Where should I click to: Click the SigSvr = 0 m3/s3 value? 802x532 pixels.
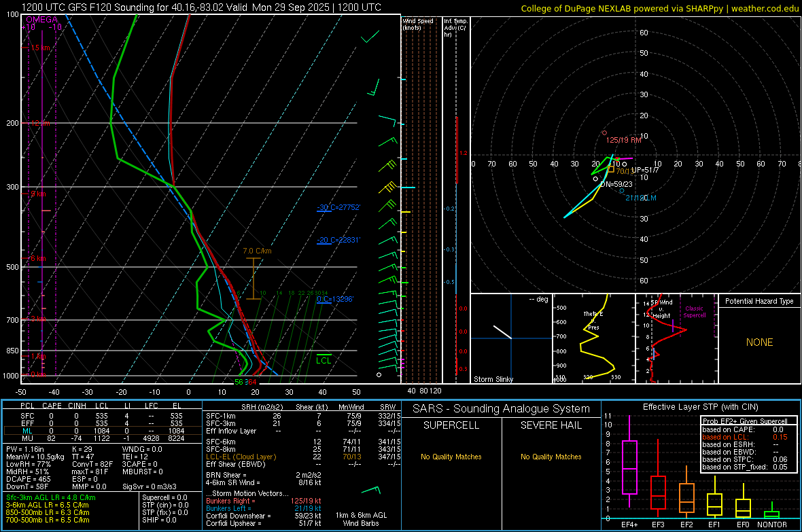(x=150, y=486)
